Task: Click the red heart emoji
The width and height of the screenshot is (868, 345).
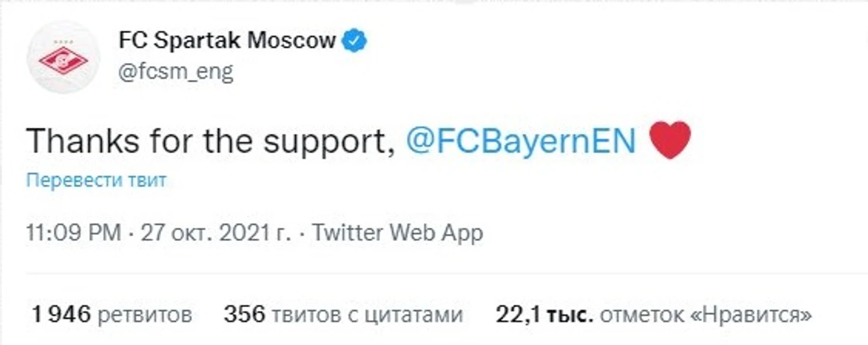Action: coord(669,140)
